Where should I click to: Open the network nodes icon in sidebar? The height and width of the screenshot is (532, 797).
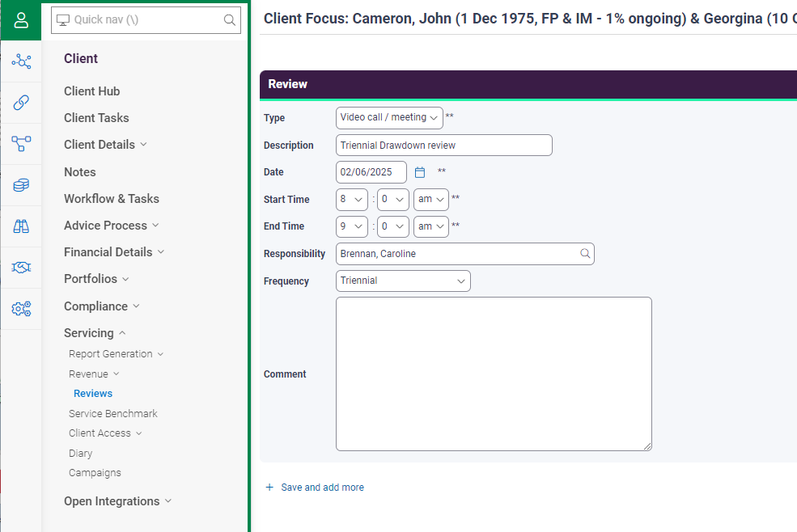(x=21, y=61)
